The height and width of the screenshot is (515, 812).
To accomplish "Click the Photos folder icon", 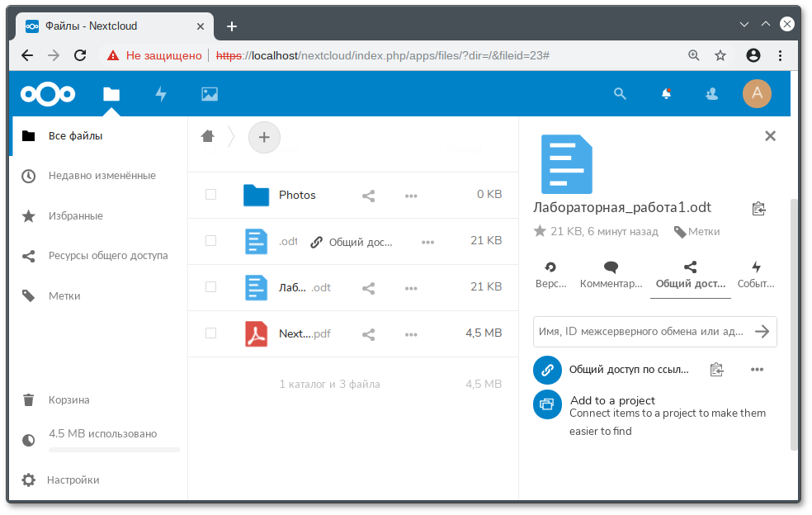I will click(x=256, y=196).
